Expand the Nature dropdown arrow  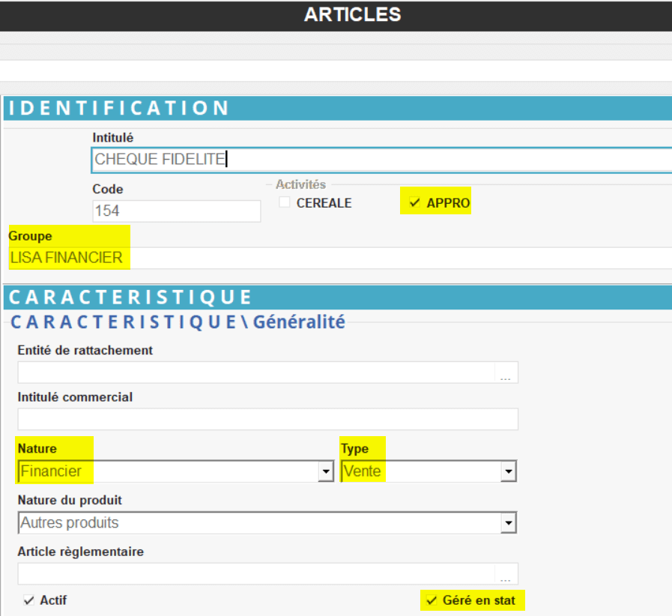pyautogui.click(x=326, y=471)
